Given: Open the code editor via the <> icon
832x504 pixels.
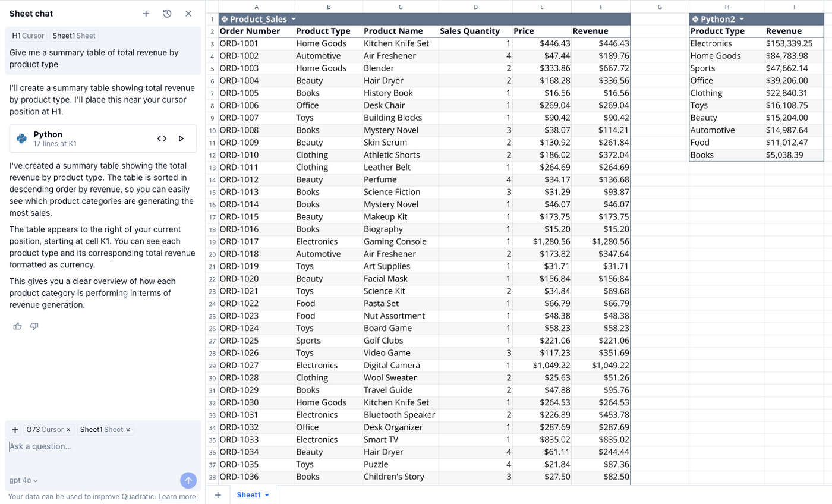Looking at the screenshot, I should [x=162, y=138].
